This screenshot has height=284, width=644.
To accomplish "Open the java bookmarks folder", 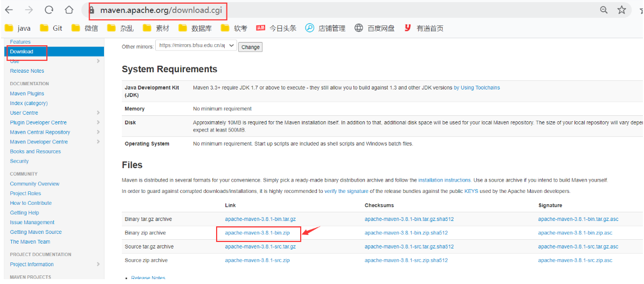I will [x=18, y=29].
